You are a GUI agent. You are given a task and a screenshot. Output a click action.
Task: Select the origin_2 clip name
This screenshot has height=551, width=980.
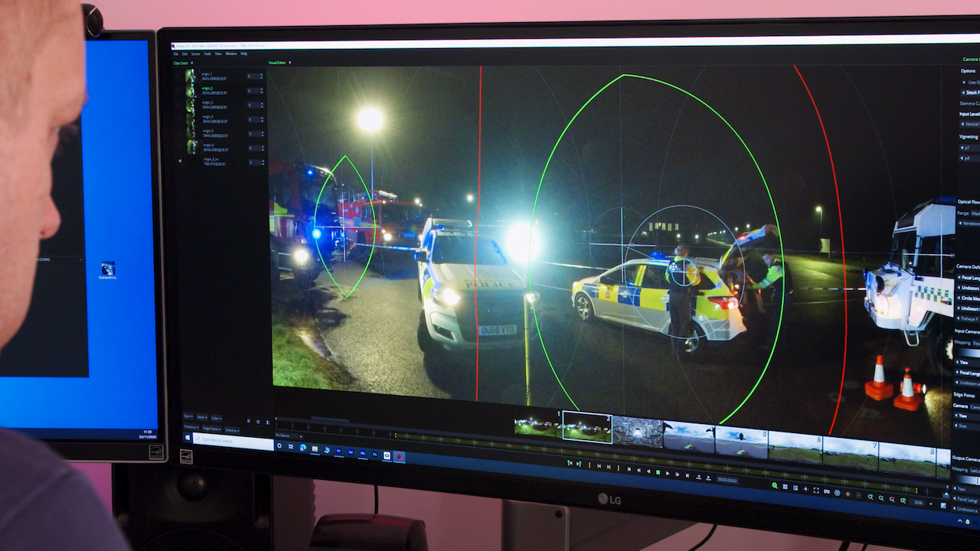click(x=207, y=88)
